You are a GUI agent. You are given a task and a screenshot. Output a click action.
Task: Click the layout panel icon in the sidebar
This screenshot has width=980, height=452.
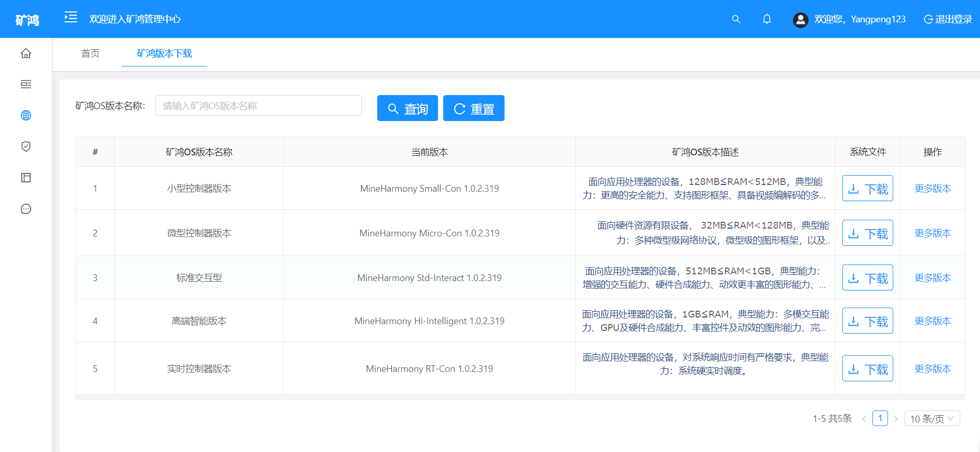pyautogui.click(x=26, y=178)
